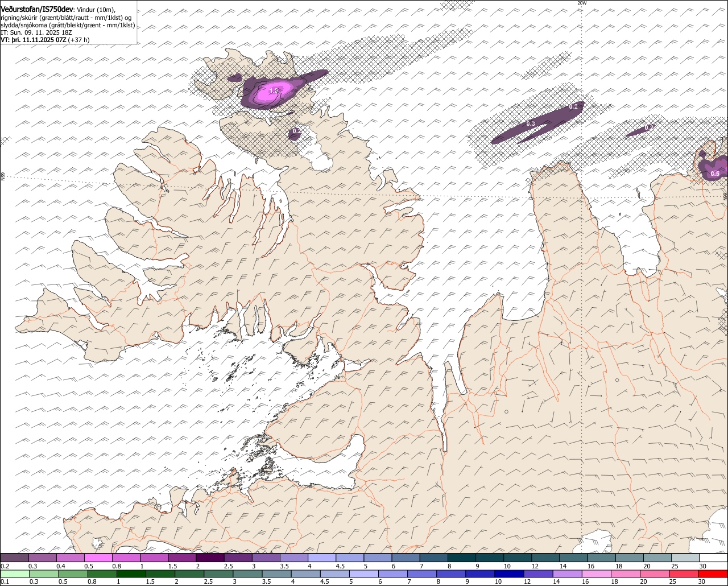
Task: Pick the light purple 14 rain scale swatch
Action: (568, 573)
